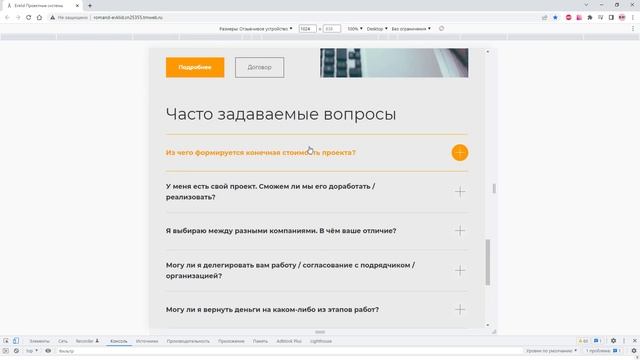Open the 100% zoom dropdown
Screen dimensions: 640x360
[355, 29]
